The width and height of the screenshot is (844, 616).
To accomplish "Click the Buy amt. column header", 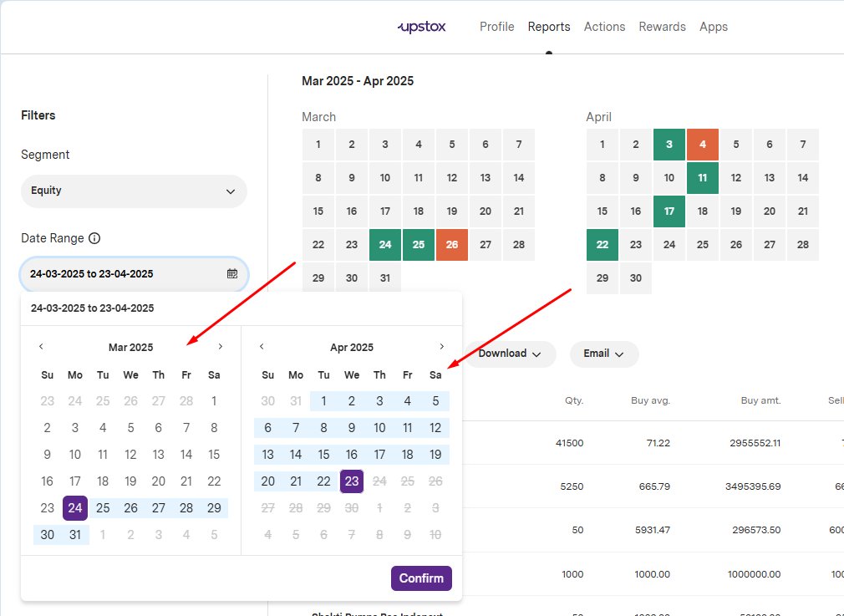I will (x=760, y=400).
